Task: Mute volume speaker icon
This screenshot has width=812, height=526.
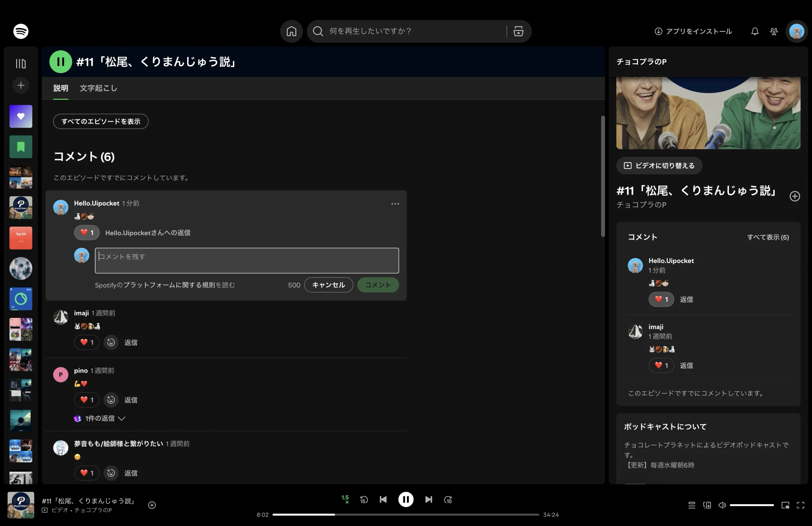Action: click(722, 505)
